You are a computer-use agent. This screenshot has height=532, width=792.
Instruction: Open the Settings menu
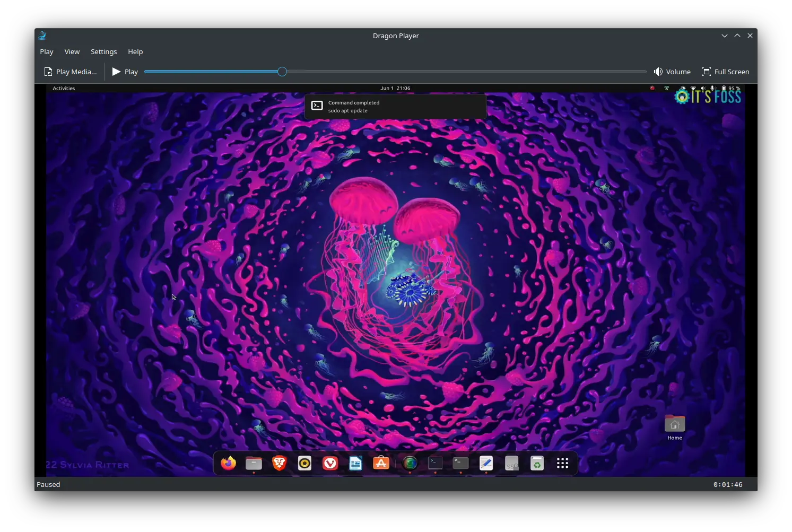[x=103, y=51]
